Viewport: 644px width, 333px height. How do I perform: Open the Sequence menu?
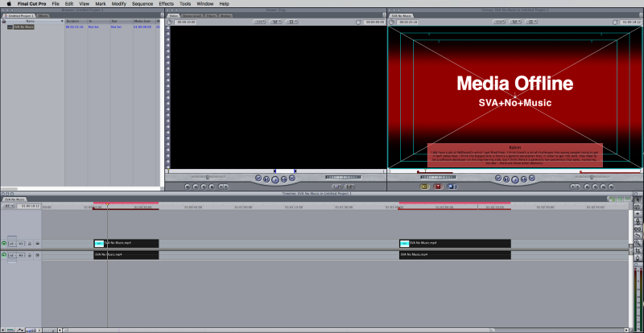coord(142,3)
